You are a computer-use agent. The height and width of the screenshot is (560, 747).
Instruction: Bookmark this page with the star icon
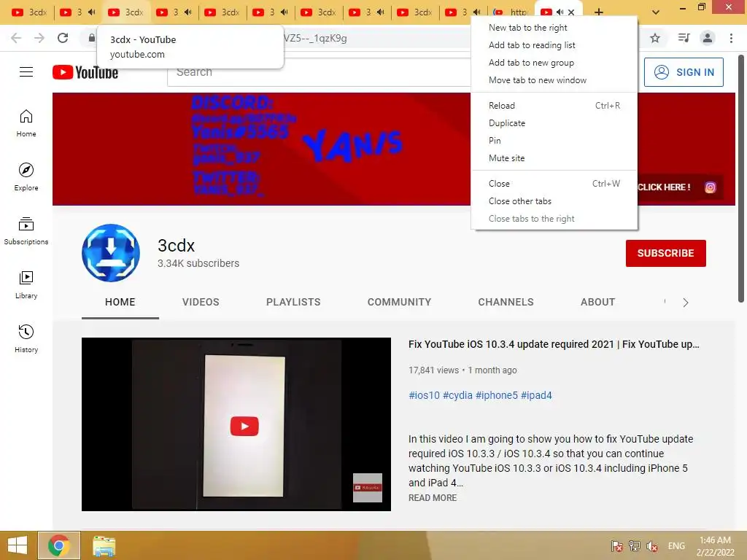pos(655,38)
